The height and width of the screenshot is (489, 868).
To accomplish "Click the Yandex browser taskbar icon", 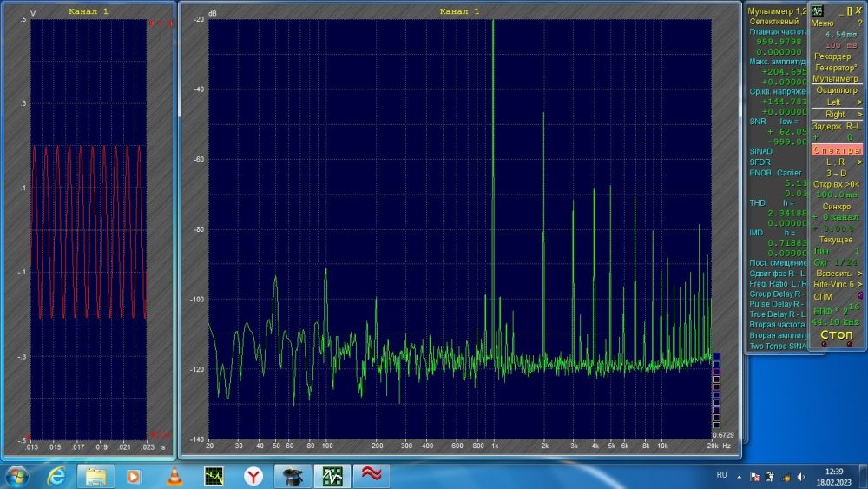I will 253,476.
